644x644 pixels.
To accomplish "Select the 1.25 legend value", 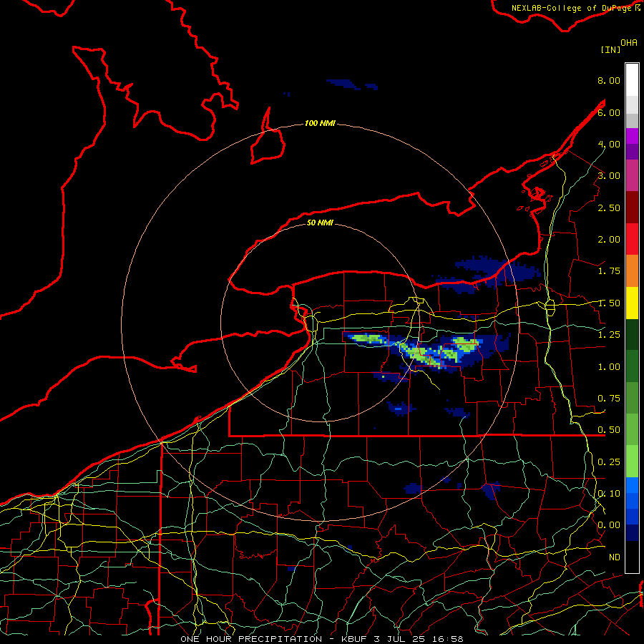I will (609, 335).
